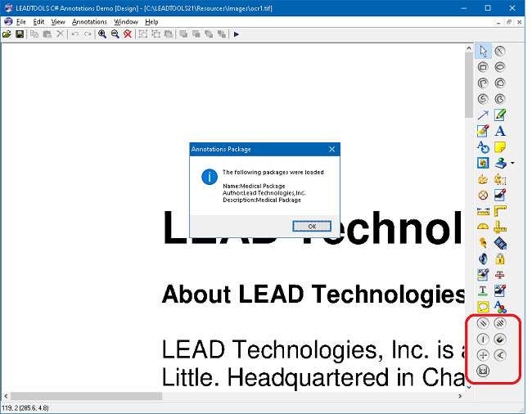The width and height of the screenshot is (532, 414).
Task: Select the speaker audio annotation tool
Action: click(x=483, y=259)
